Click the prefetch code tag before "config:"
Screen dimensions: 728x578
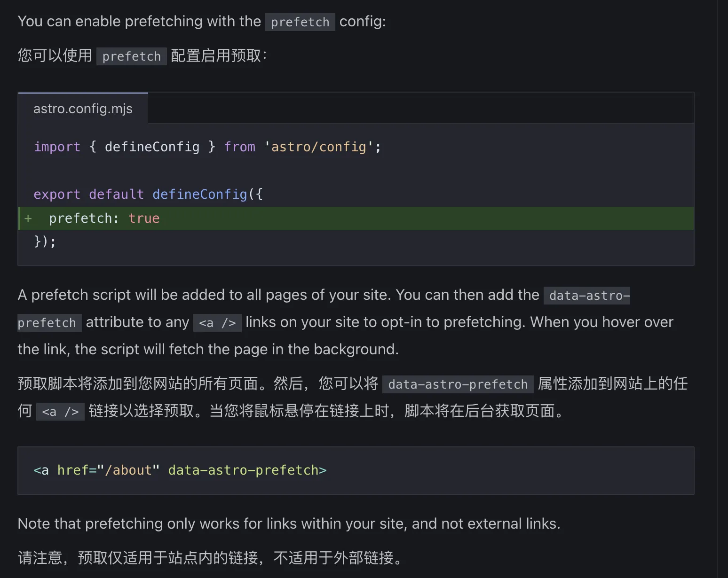click(x=300, y=22)
